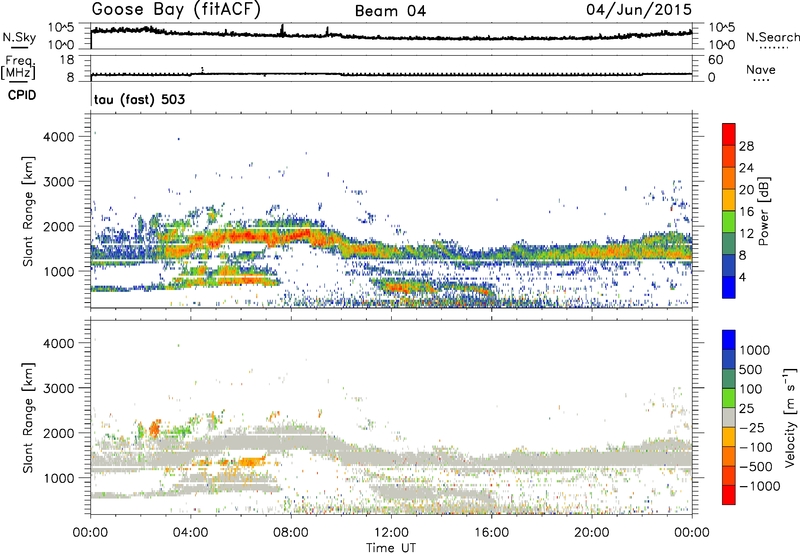Select the '4000' tick of the power panel
Screen dimensions: 800x554
[x=58, y=137]
